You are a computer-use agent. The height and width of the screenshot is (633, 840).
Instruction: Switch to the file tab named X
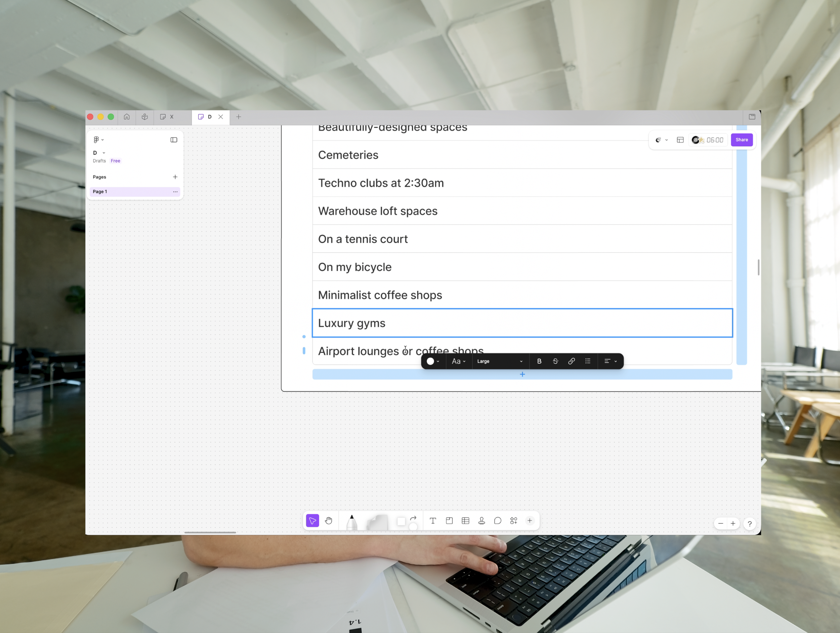click(x=172, y=117)
